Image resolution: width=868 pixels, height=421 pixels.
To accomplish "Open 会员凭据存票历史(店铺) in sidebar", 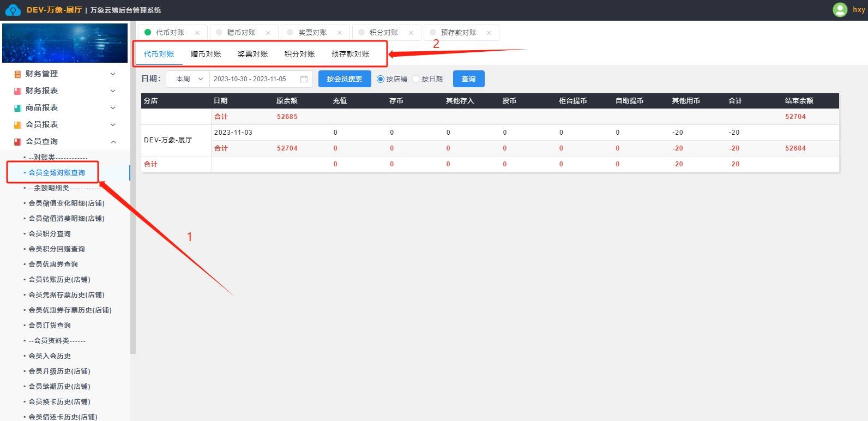I will [x=67, y=295].
